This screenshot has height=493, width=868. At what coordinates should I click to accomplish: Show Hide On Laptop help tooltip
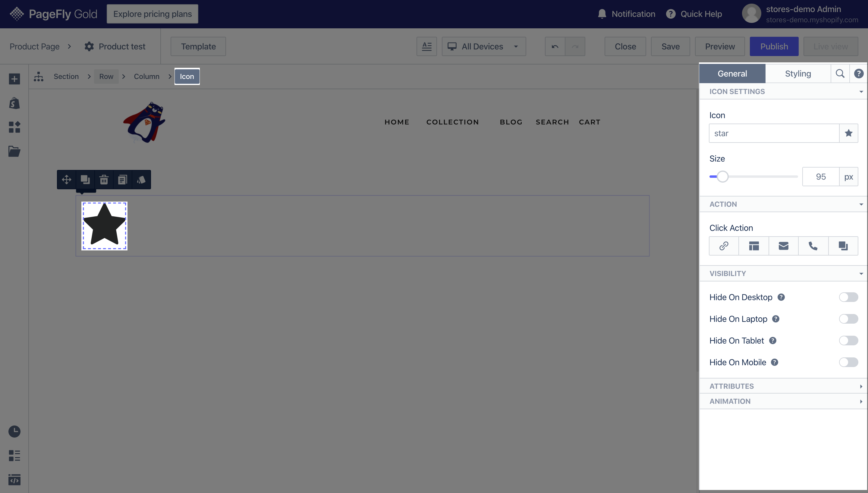point(775,319)
